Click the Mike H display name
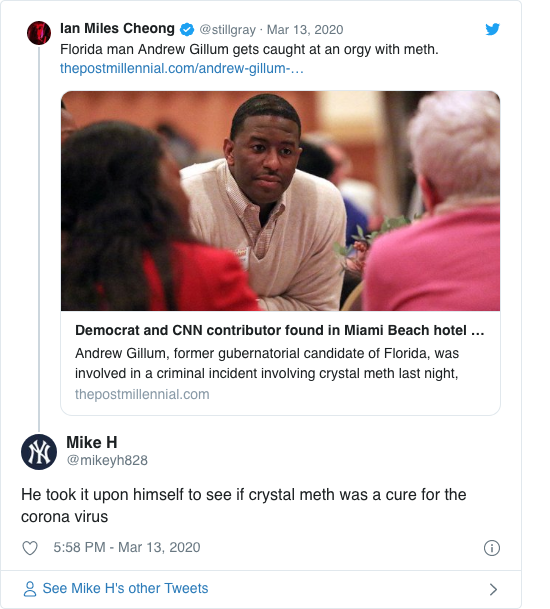The width and height of the screenshot is (550, 609). [92, 442]
